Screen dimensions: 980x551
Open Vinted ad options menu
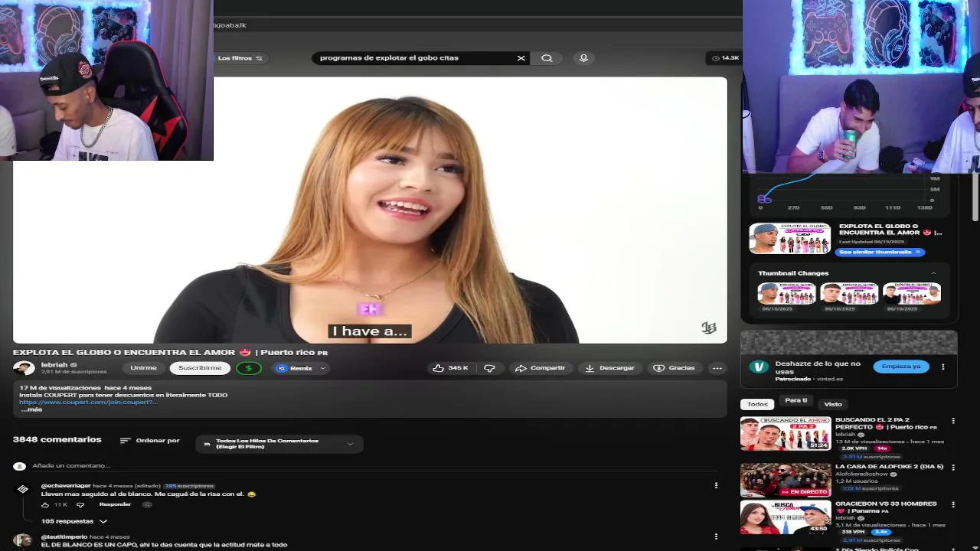pos(942,367)
